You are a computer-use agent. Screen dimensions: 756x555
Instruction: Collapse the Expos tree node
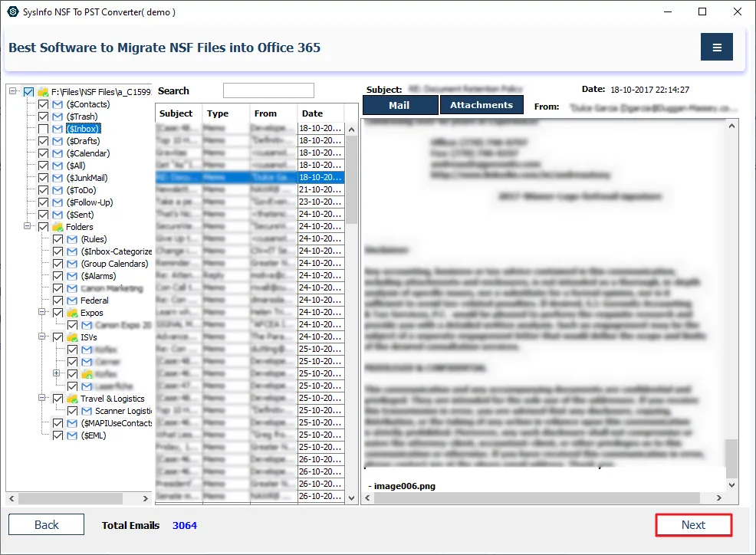click(42, 313)
